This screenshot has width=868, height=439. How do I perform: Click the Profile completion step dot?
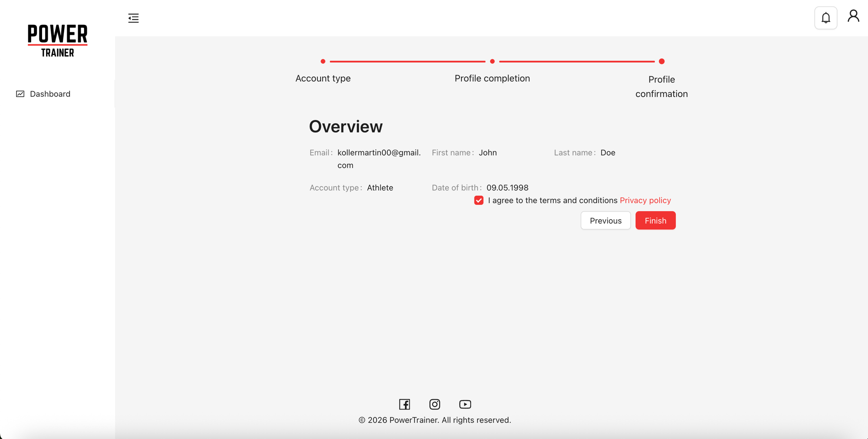(492, 61)
